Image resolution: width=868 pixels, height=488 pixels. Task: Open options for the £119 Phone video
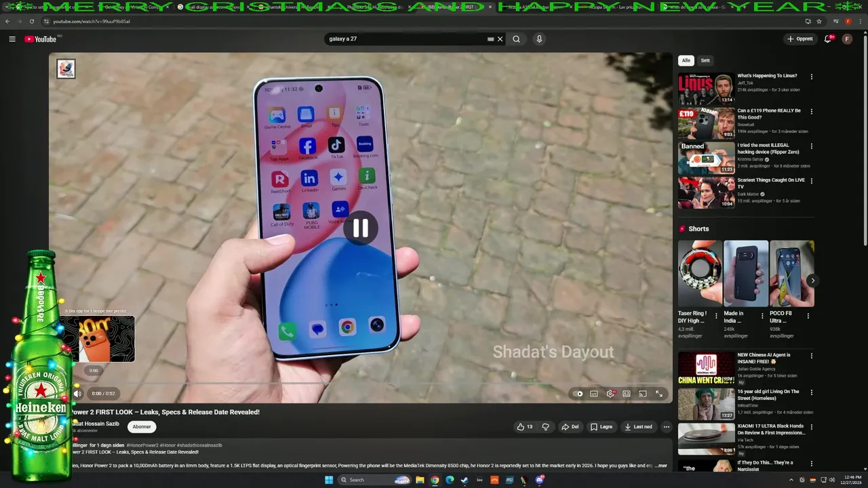click(x=811, y=111)
